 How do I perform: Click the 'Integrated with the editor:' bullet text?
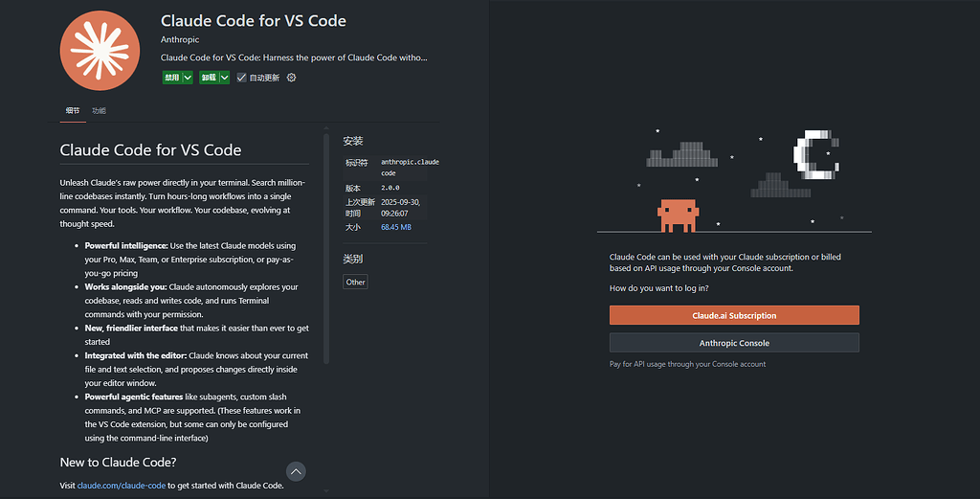click(136, 355)
